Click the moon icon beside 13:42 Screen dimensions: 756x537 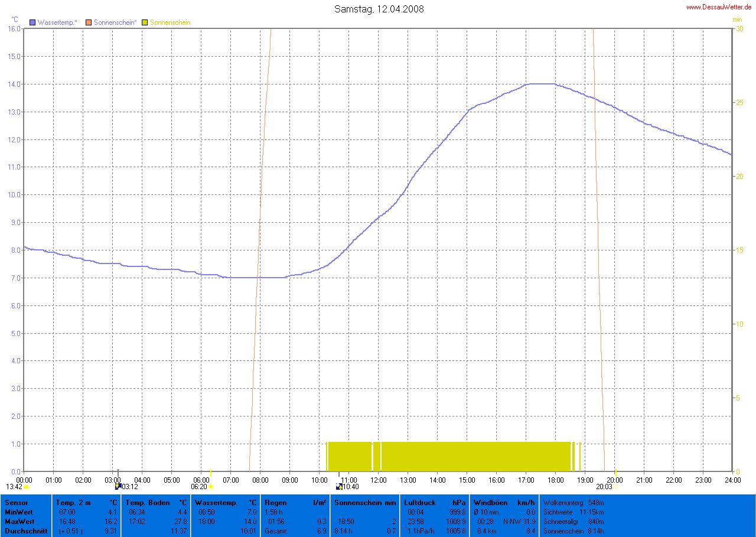click(x=27, y=487)
